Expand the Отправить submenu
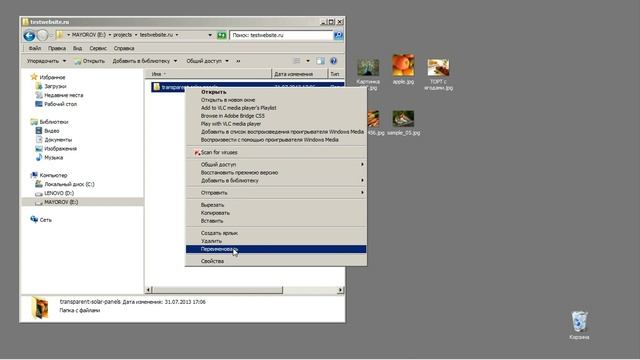Viewport: 640px width, 360px height. coord(276,193)
